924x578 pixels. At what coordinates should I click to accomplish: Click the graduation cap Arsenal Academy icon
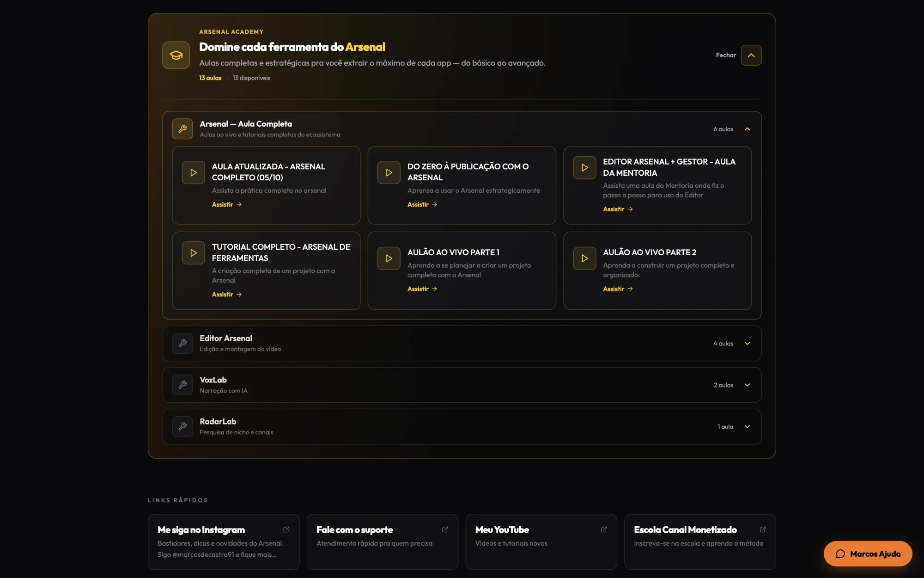pyautogui.click(x=176, y=55)
